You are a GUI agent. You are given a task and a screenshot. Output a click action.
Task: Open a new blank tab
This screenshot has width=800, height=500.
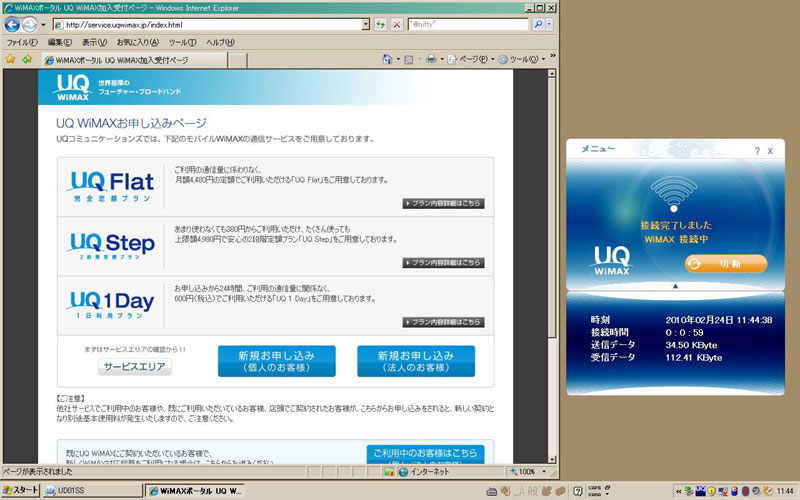pos(237,61)
